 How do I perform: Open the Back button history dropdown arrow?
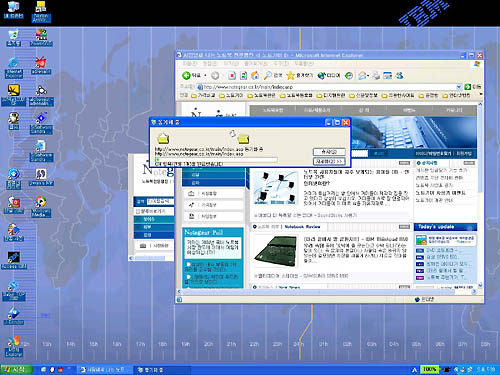click(x=205, y=76)
